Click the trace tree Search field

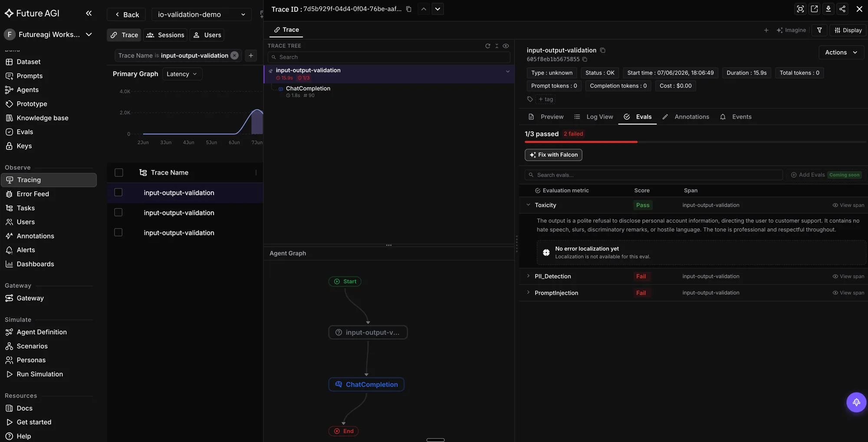coord(389,57)
